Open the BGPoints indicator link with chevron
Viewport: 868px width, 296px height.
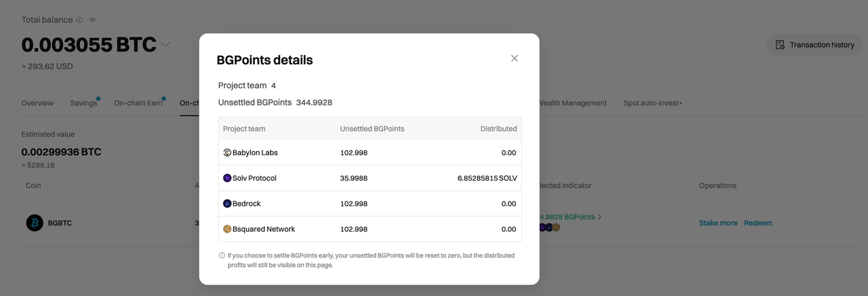(x=571, y=217)
